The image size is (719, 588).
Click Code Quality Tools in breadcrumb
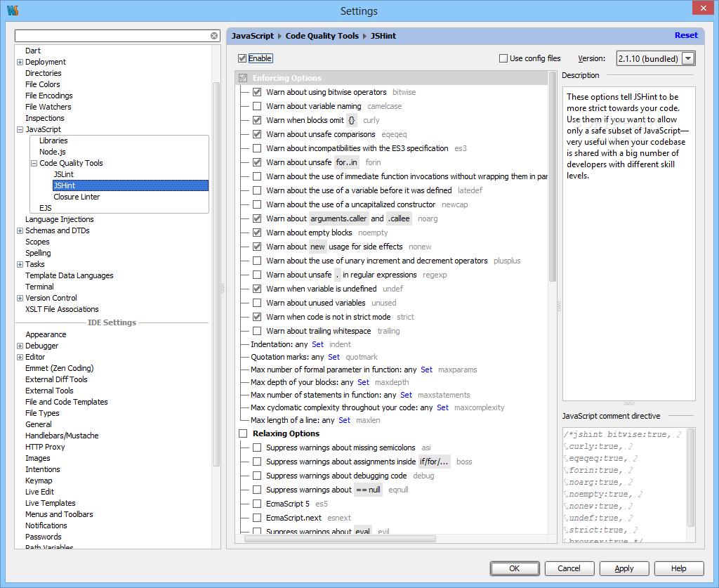322,36
